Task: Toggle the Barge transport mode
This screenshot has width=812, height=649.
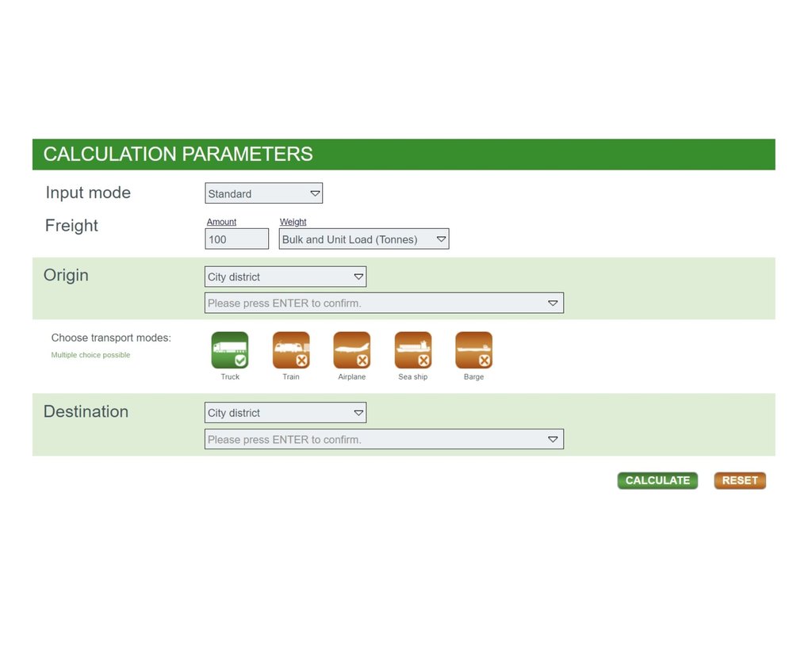Action: (x=474, y=350)
